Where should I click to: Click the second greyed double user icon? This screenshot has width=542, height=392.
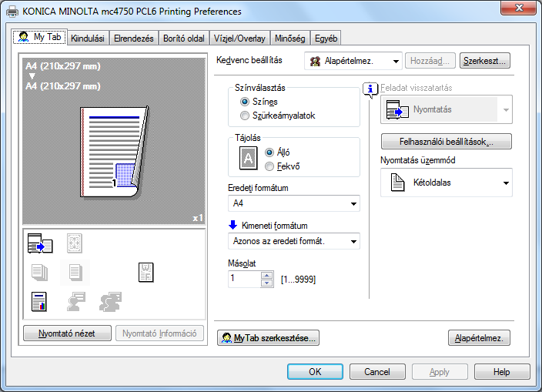tap(111, 302)
